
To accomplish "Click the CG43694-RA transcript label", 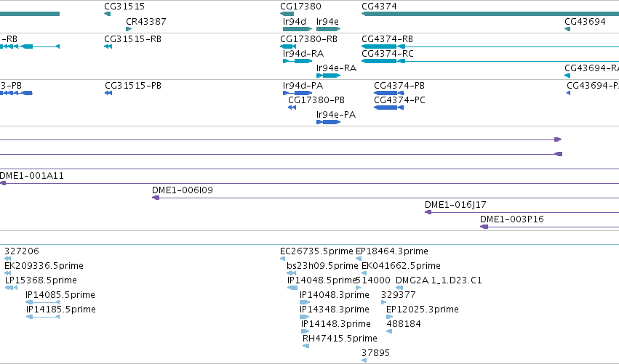I will pos(592,68).
